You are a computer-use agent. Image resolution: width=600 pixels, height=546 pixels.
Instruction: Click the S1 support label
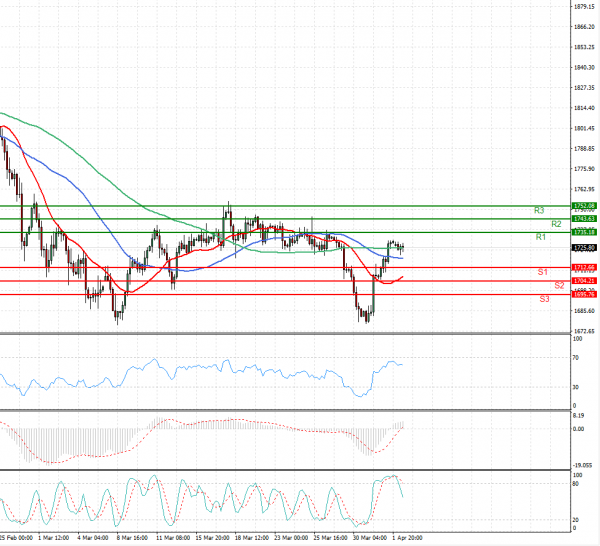tap(542, 272)
